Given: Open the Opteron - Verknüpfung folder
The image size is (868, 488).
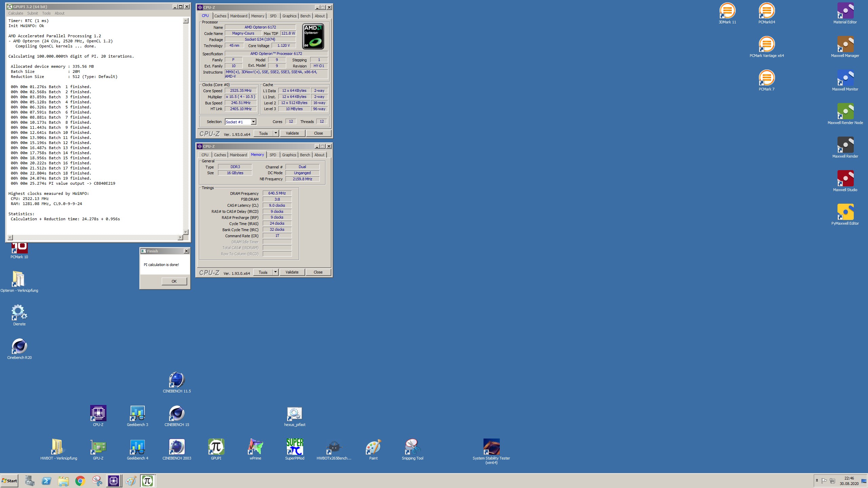Looking at the screenshot, I should (19, 282).
